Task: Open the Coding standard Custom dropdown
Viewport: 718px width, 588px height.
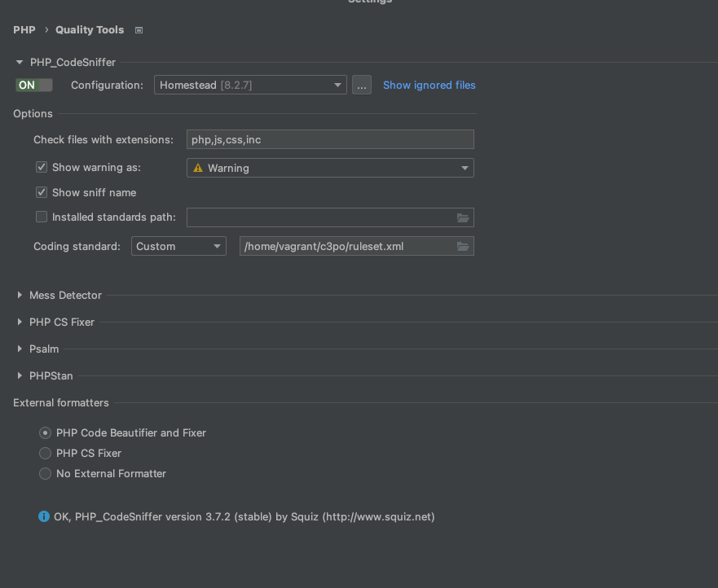Action: point(217,245)
